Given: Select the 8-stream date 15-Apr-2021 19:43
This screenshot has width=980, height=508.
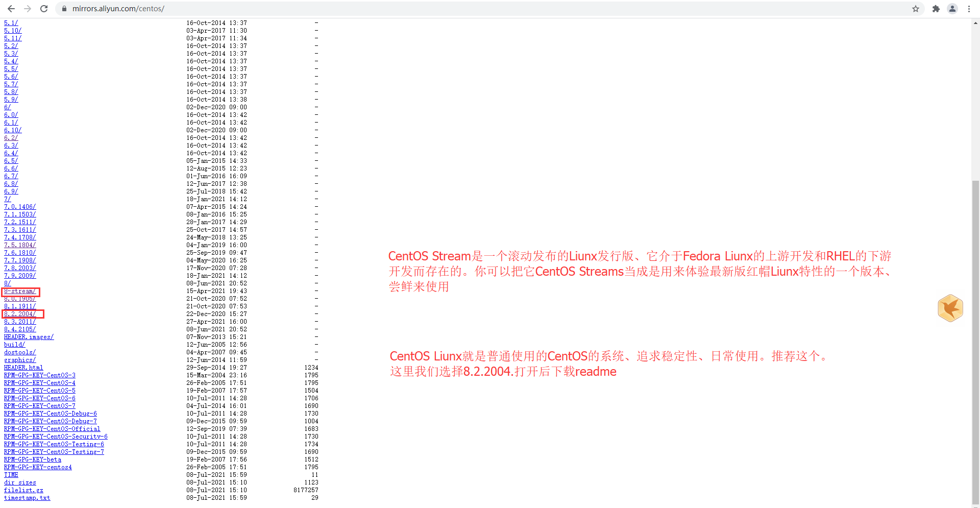Looking at the screenshot, I should tap(216, 291).
